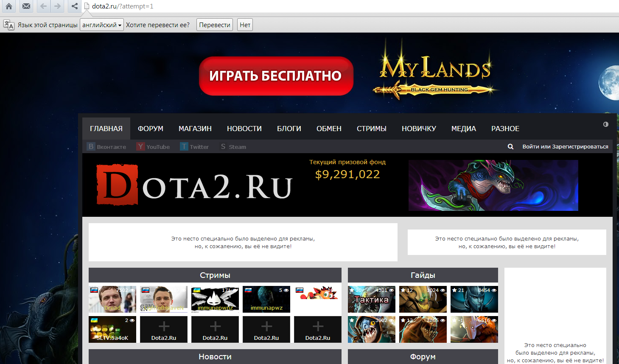Toggle the contrast circle icon in header
The width and height of the screenshot is (619, 364).
pyautogui.click(x=606, y=124)
